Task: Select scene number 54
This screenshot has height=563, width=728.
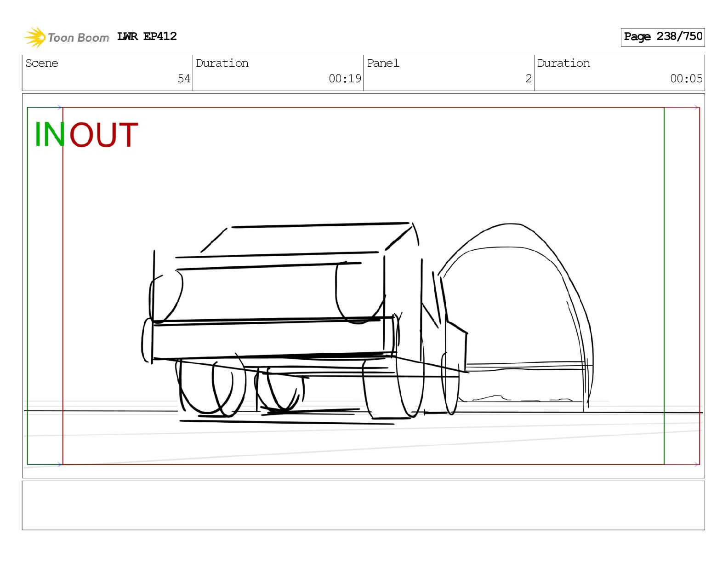Action: (184, 79)
